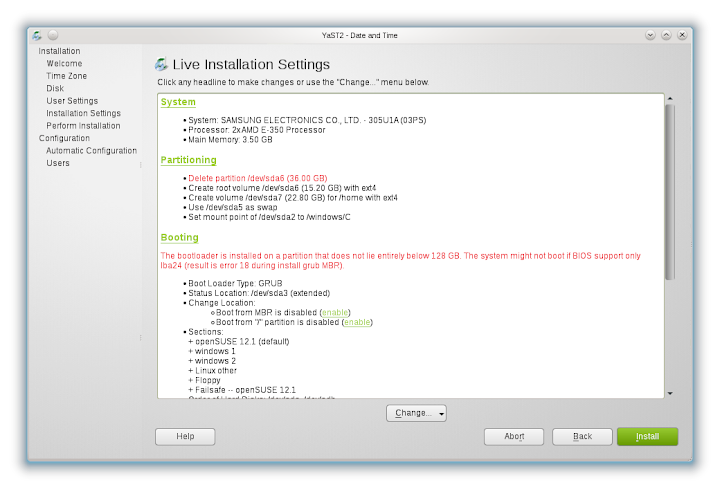
Task: Open the Partitioning headline settings
Action: (x=188, y=160)
